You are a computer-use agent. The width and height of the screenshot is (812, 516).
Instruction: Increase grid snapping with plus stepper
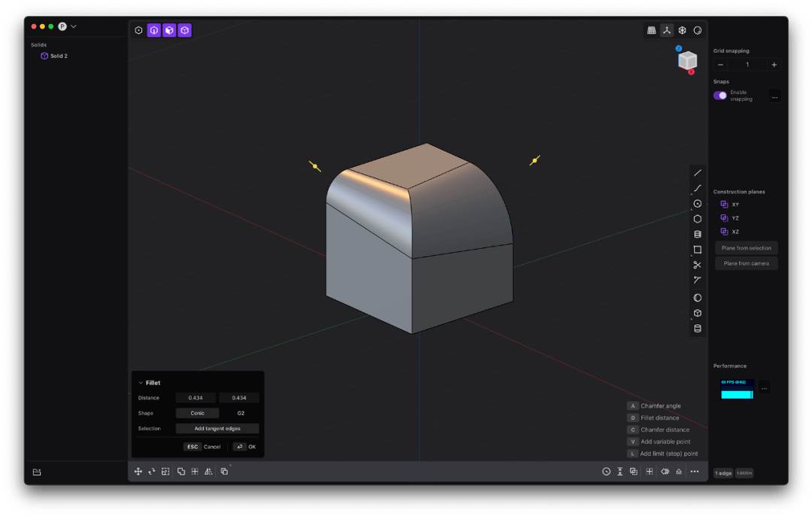pyautogui.click(x=774, y=65)
